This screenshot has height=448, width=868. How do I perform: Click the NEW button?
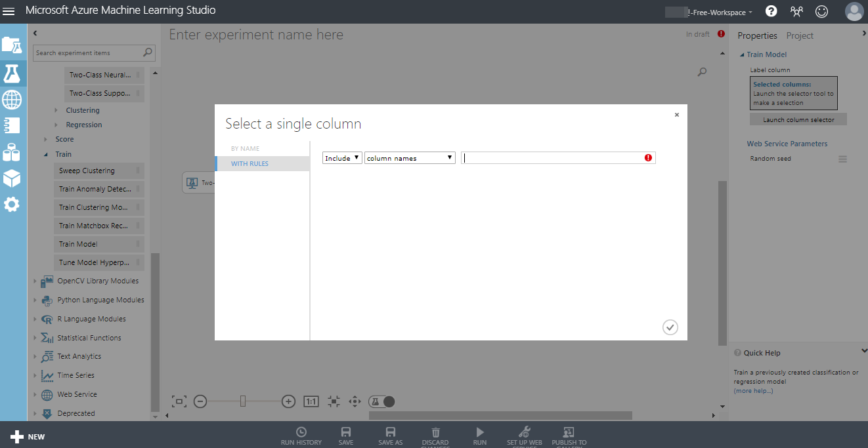28,436
